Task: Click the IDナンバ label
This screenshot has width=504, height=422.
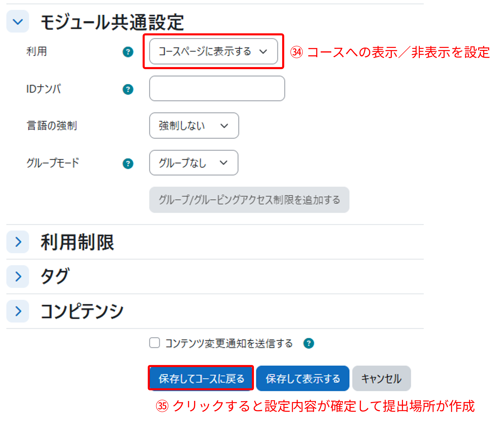Action: click(43, 89)
